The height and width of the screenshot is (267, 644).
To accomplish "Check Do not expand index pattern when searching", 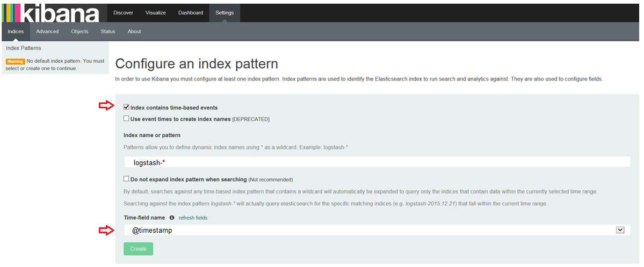I will point(127,179).
